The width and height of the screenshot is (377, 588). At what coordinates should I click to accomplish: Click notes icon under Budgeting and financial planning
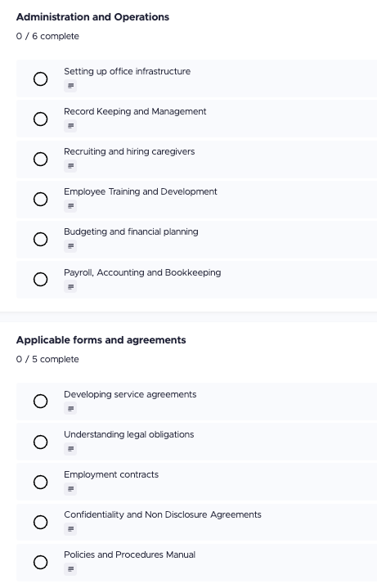click(70, 246)
